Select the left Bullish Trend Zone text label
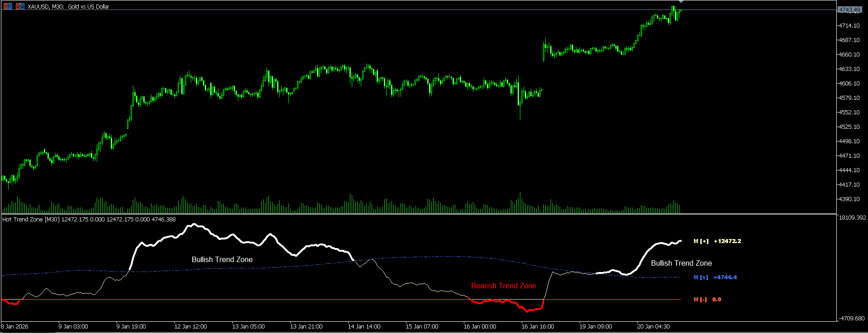Image resolution: width=868 pixels, height=333 pixels. pyautogui.click(x=222, y=259)
